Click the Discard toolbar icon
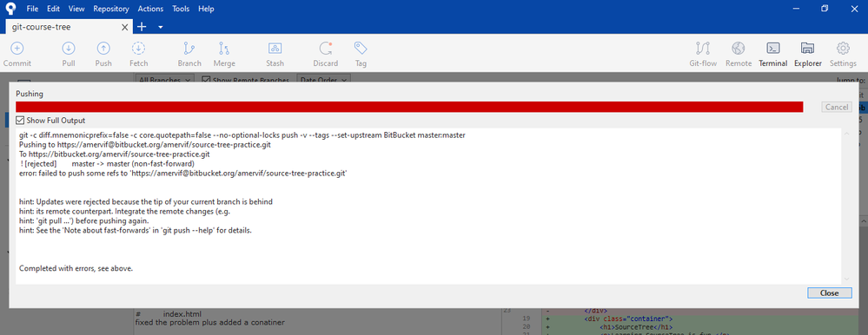This screenshot has height=335, width=868. pos(326,48)
